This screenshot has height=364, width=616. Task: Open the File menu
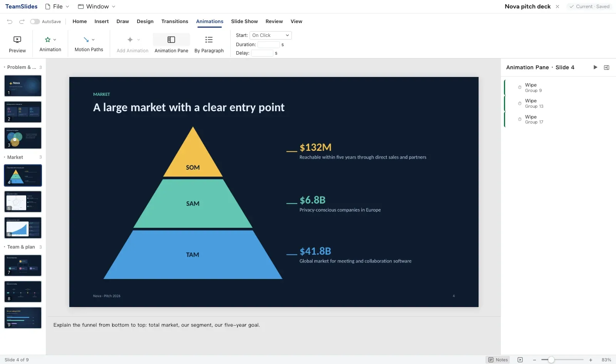57,7
